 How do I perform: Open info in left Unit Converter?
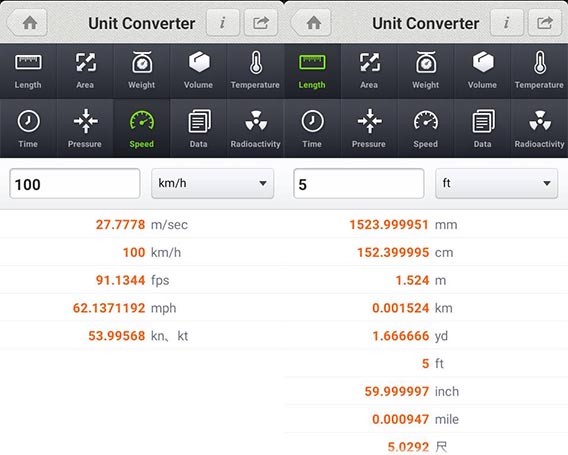223,23
